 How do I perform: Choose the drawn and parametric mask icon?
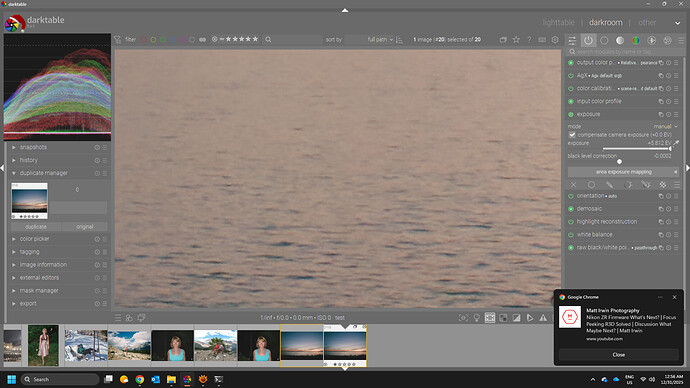(x=646, y=185)
